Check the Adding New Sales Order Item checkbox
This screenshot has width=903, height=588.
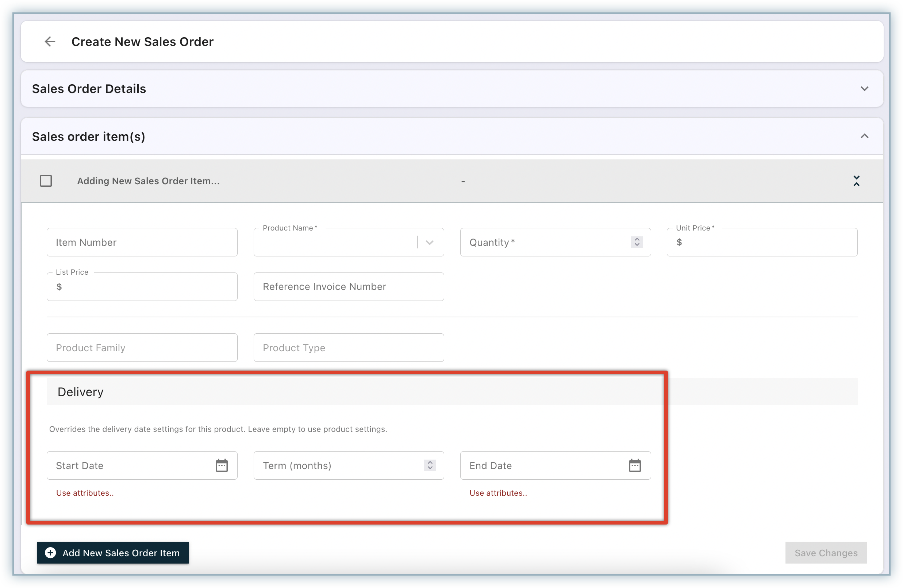point(46,181)
